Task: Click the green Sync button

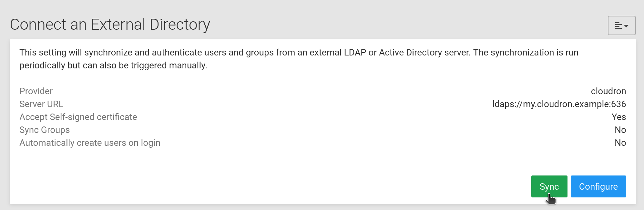Action: 549,186
